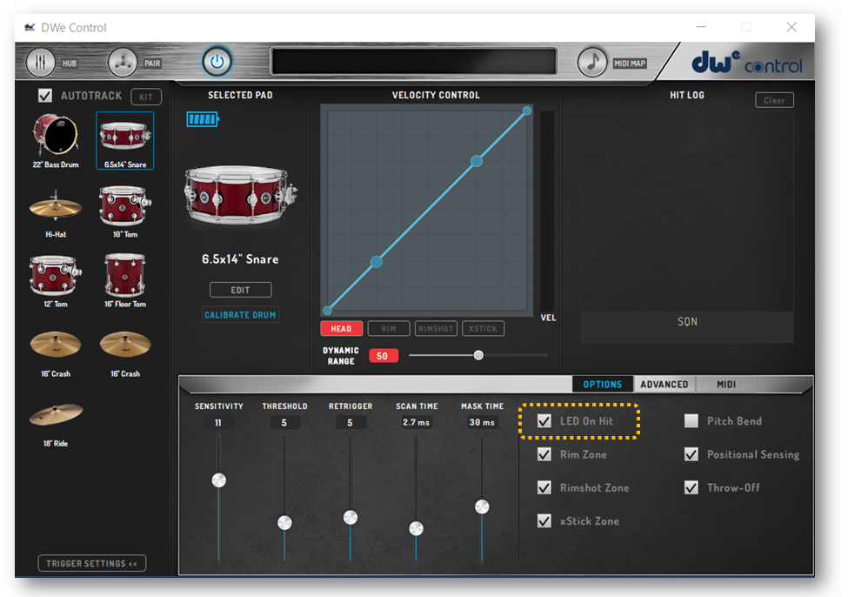868x597 pixels.
Task: Click the Mask Time slider knob
Action: 482,506
